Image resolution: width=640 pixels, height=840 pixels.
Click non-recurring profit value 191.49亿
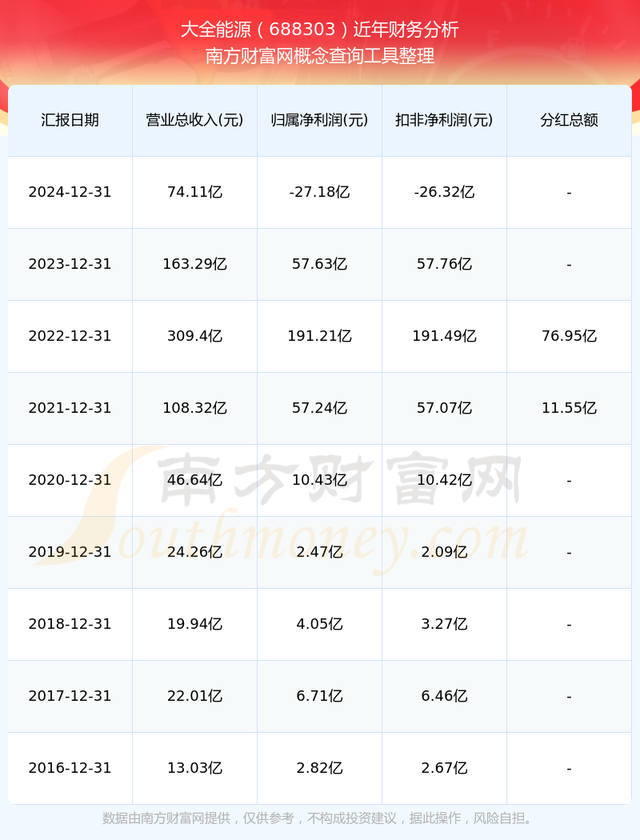445,336
